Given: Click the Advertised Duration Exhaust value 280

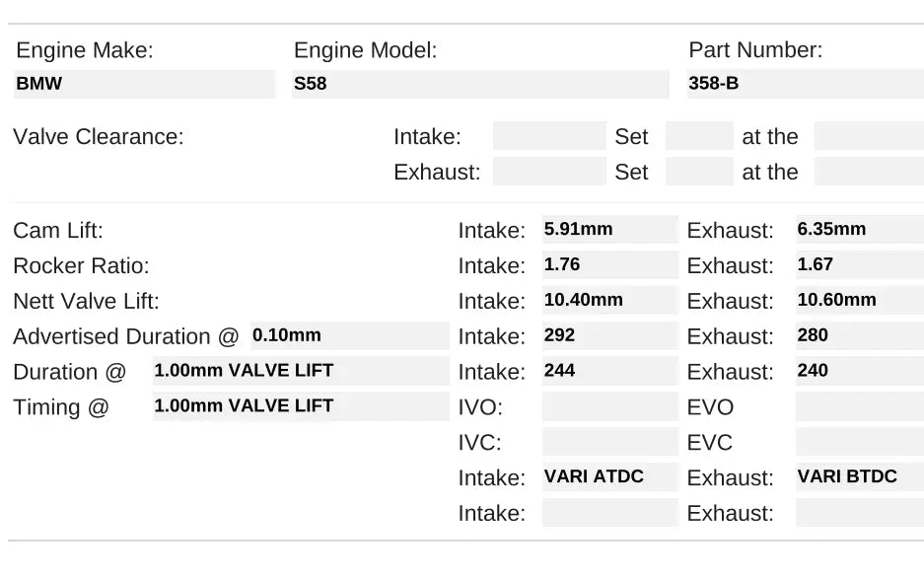Looking at the screenshot, I should point(859,336).
